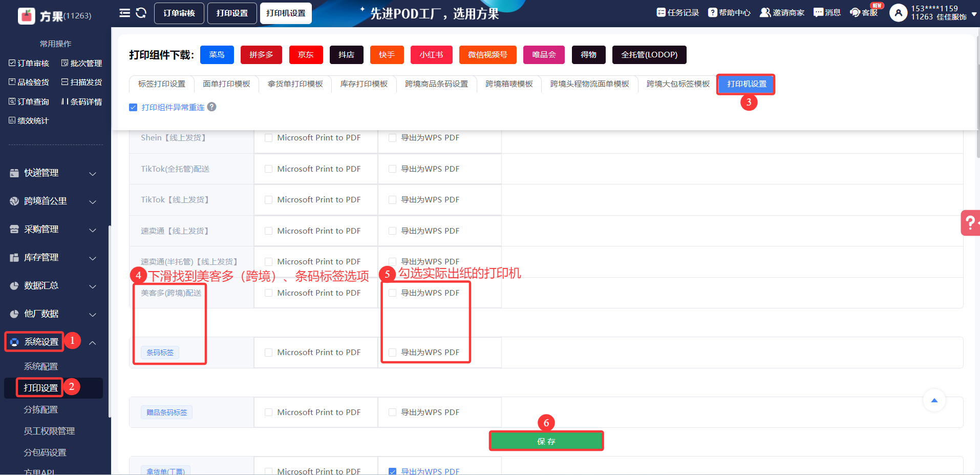Image resolution: width=980 pixels, height=475 pixels.
Task: Open 订单审核 top page tab
Action: pyautogui.click(x=179, y=13)
